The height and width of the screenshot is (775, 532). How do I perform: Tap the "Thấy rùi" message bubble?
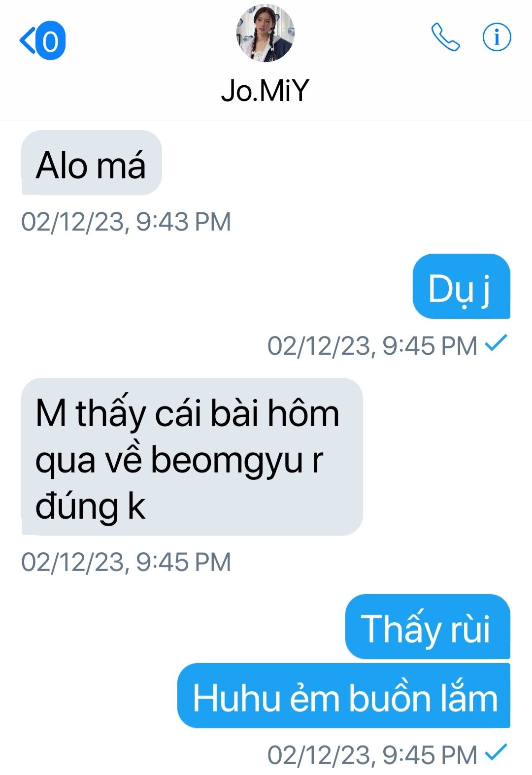(428, 626)
